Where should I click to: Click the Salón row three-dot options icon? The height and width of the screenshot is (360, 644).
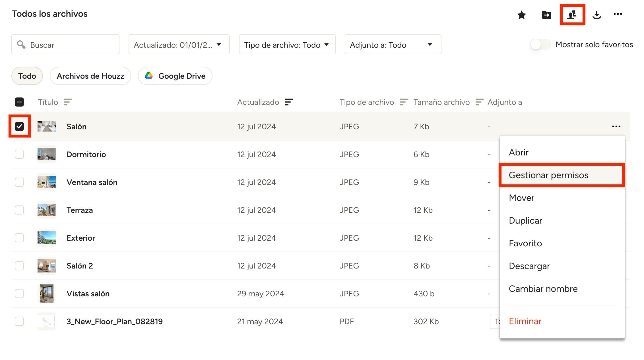(x=616, y=126)
